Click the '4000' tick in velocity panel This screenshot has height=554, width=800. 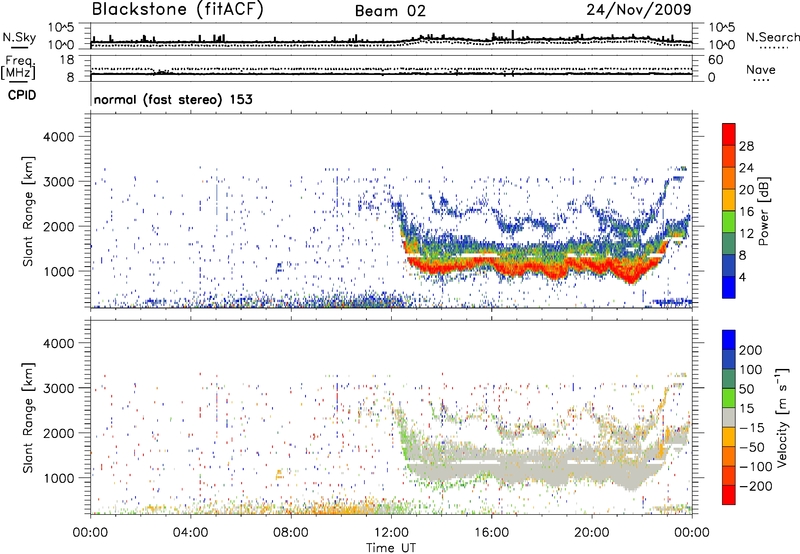(x=58, y=343)
